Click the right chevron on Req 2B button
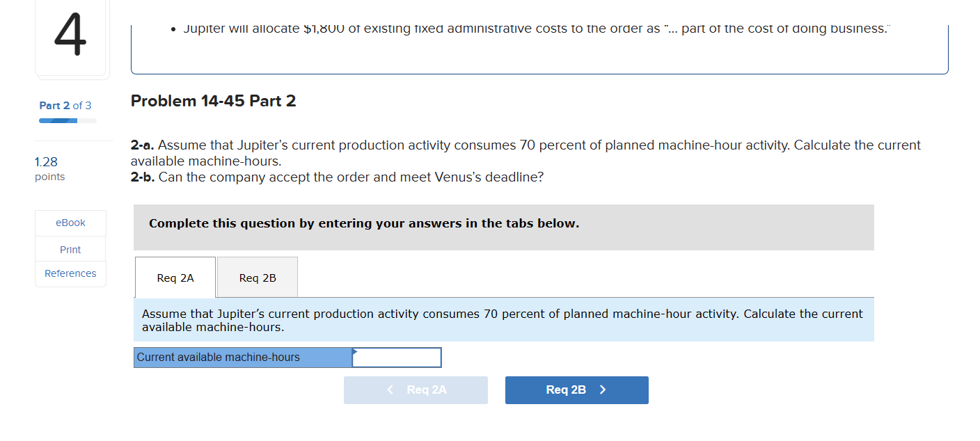This screenshot has width=980, height=441. click(x=603, y=390)
